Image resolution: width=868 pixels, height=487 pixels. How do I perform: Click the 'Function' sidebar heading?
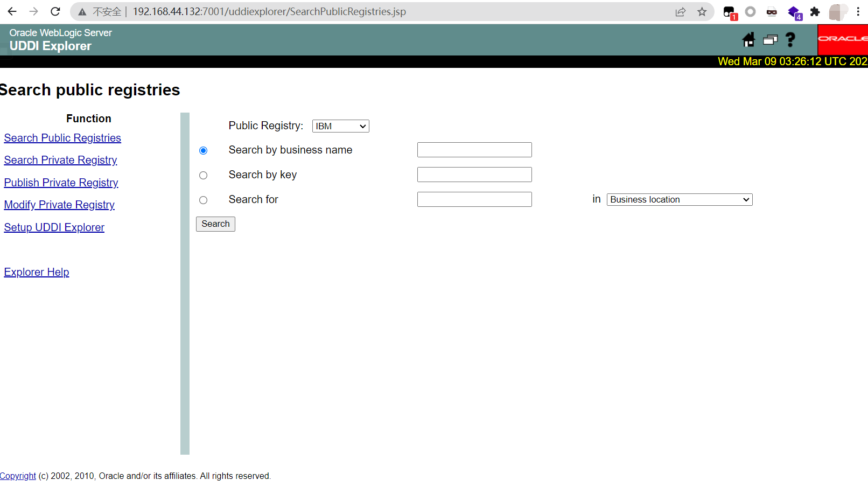coord(89,119)
